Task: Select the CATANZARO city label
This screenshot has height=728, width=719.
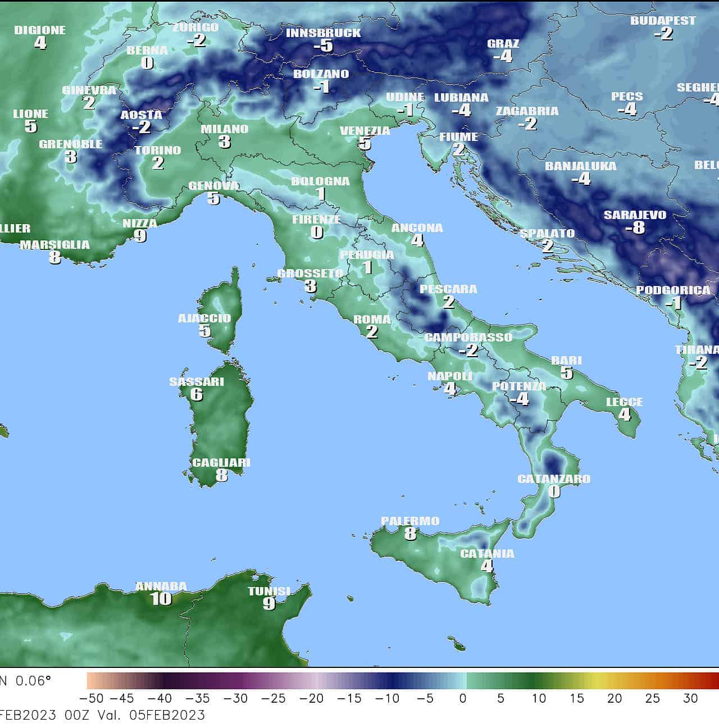Action: (x=554, y=479)
